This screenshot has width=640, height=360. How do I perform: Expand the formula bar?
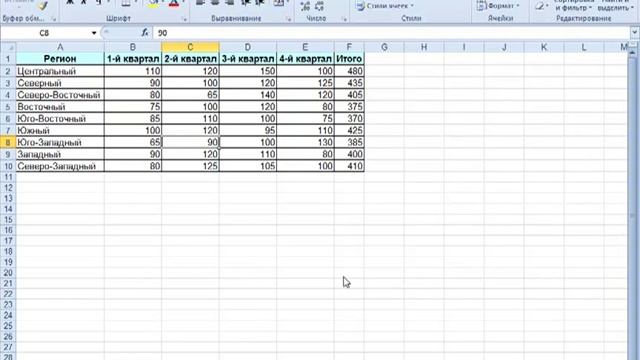point(634,33)
